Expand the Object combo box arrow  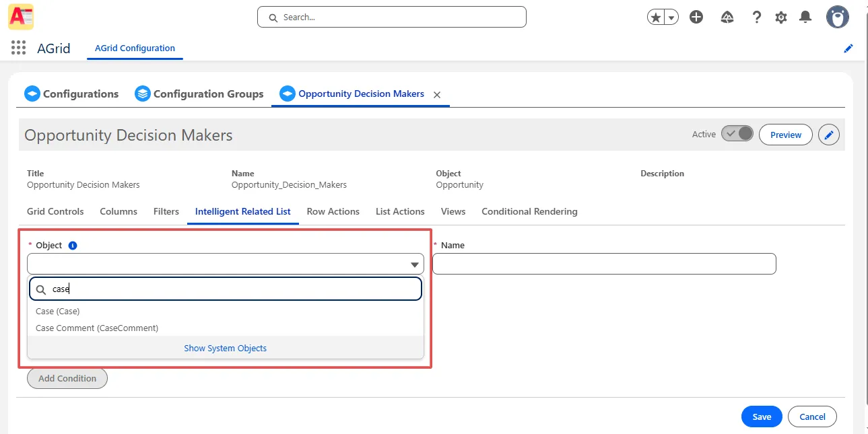(415, 264)
